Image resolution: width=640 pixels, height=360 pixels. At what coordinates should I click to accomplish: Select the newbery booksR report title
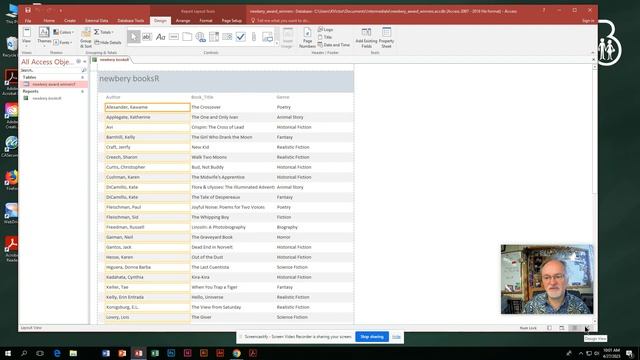(129, 78)
